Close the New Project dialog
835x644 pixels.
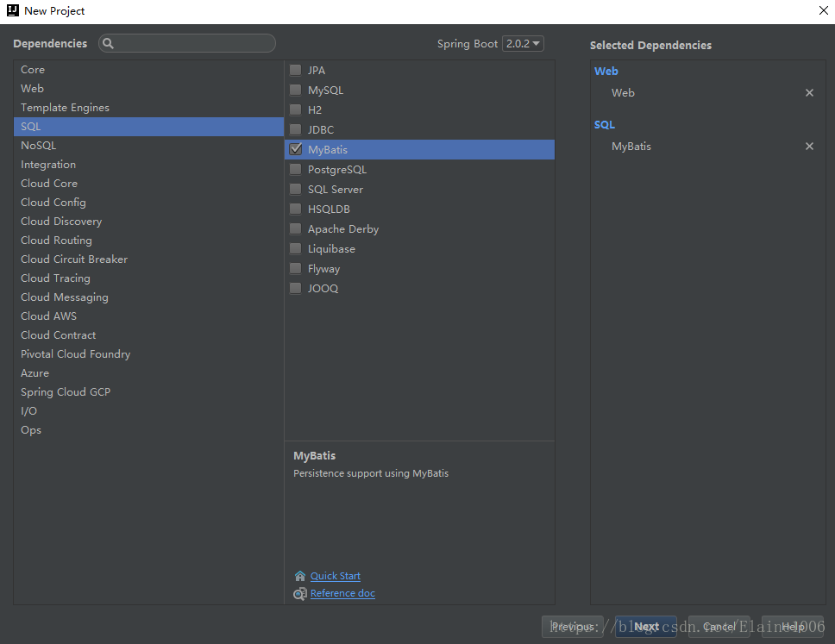[823, 10]
